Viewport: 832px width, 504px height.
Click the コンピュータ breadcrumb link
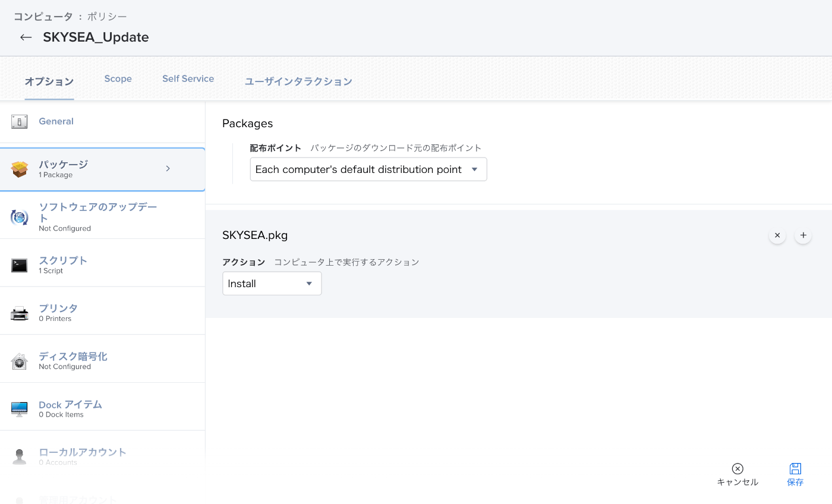[43, 17]
